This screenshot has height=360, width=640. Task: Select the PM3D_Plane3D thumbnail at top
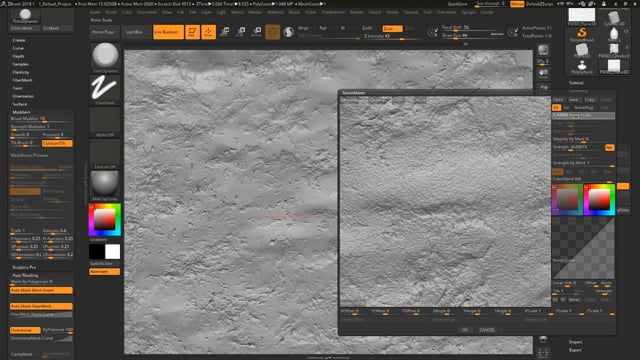582,17
